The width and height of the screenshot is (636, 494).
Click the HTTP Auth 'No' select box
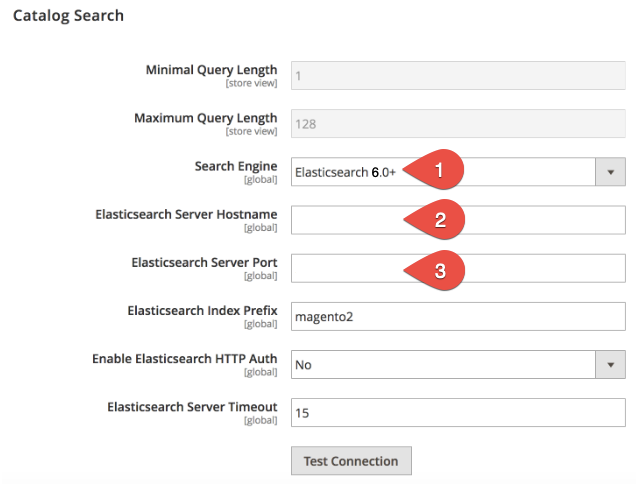(x=440, y=365)
